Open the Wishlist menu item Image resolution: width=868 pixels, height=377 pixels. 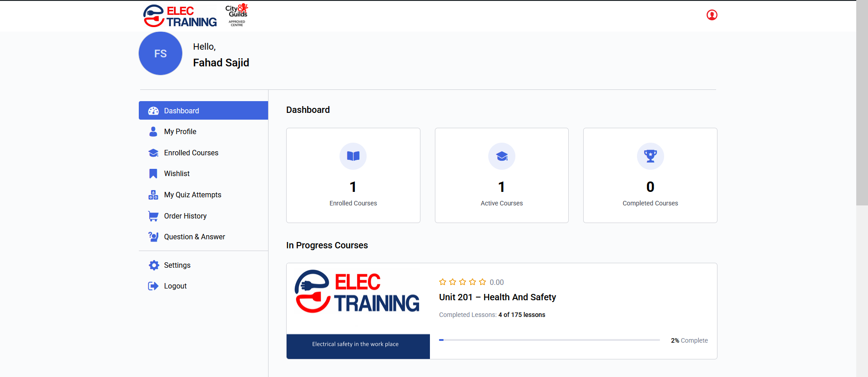(x=177, y=174)
